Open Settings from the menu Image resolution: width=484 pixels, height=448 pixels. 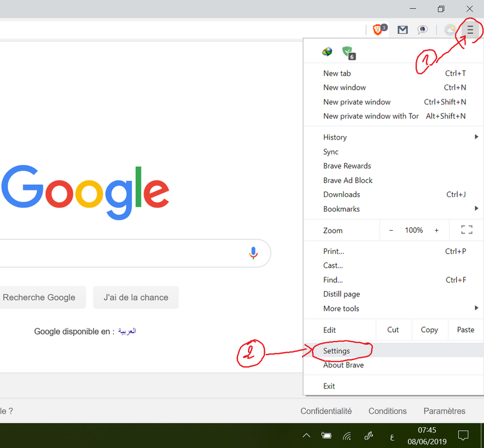click(x=394, y=351)
